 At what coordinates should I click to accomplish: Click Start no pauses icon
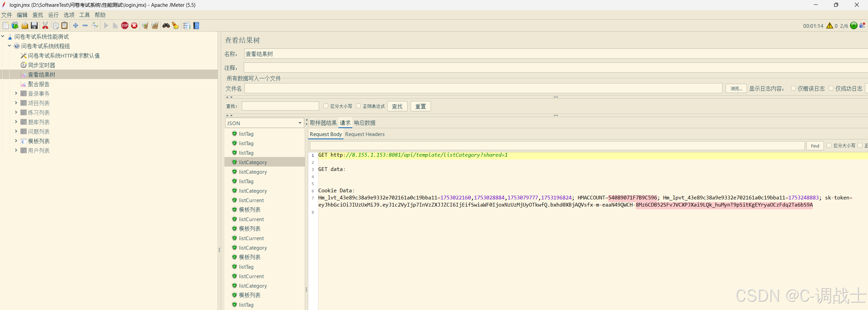coord(115,25)
